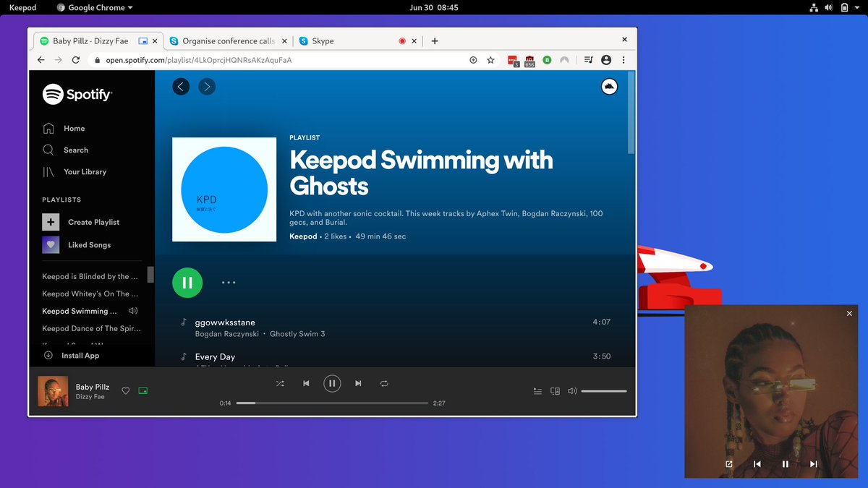Open Keepod Dance of The Spir... playlist

pos(91,328)
